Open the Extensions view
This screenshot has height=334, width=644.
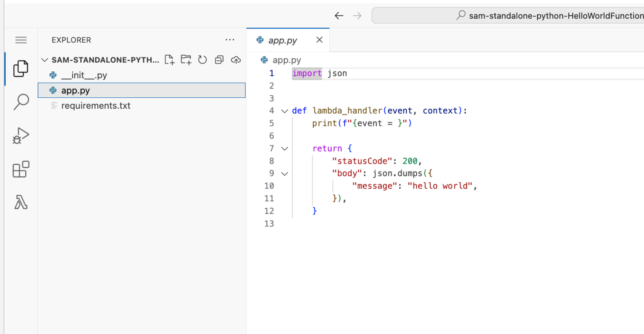(x=21, y=169)
